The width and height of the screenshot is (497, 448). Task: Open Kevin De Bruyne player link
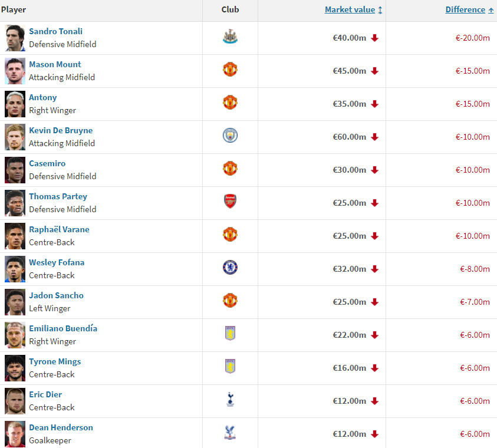(x=61, y=130)
